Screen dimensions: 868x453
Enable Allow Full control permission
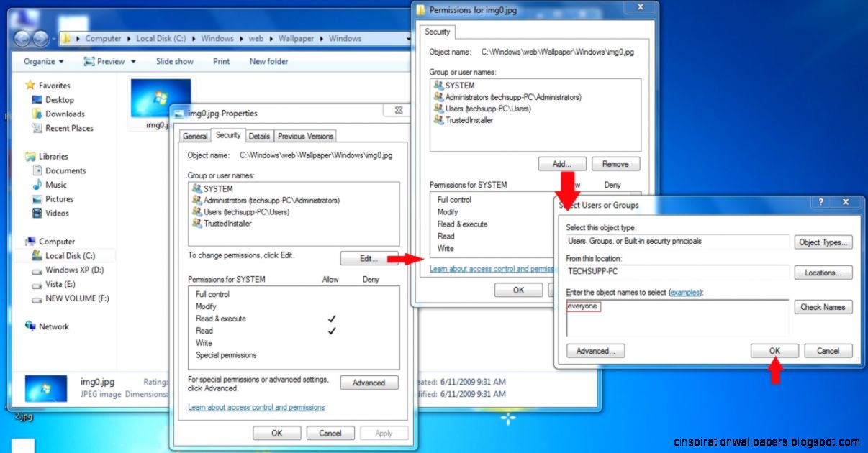coord(330,294)
